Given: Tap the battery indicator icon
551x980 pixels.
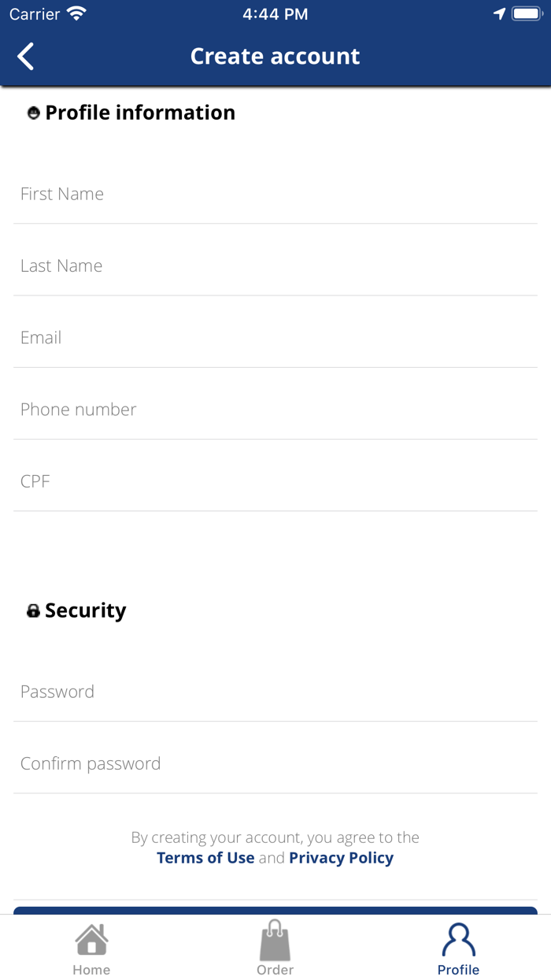Looking at the screenshot, I should coord(527,14).
